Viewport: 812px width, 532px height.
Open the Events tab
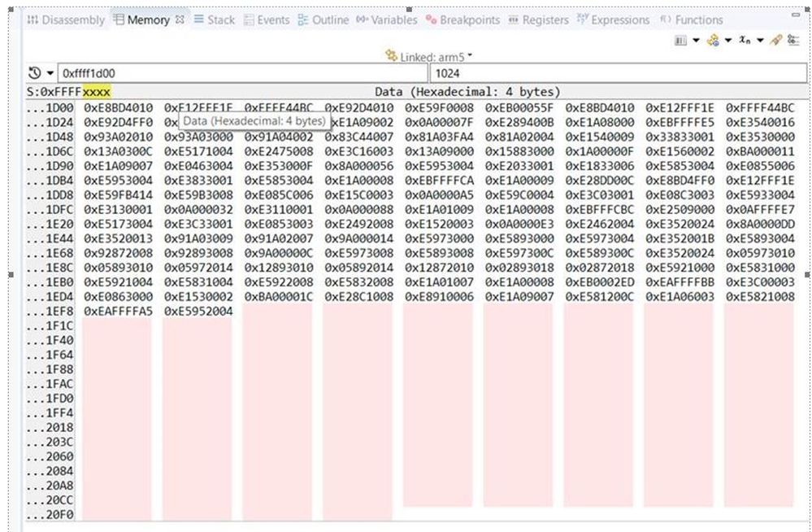click(267, 20)
